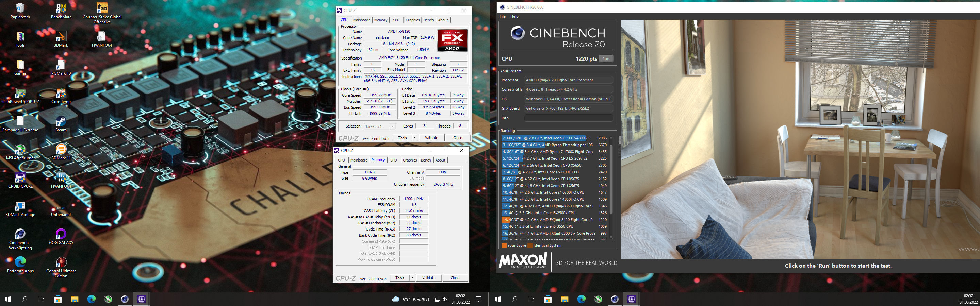Screen dimensions: 980x306
Task: Open Entfernte Apps desktop shortcut
Action: [20, 265]
